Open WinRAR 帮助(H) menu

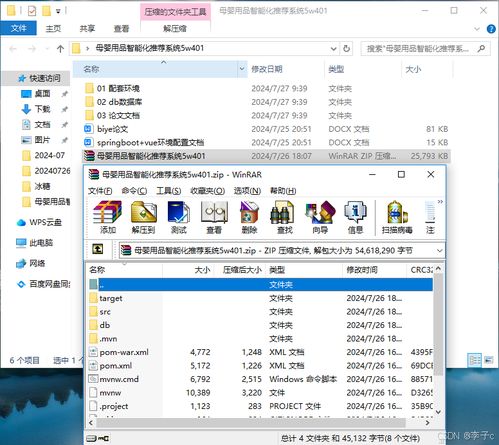point(283,191)
